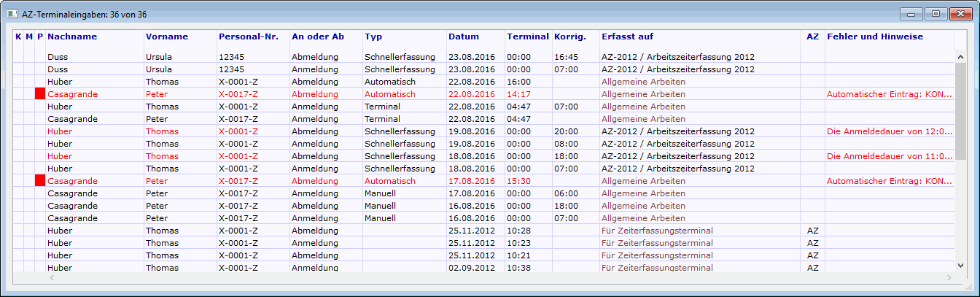Viewport: 980px width, 297px height.
Task: Click the 'Die Anmeldedauer von 12:0...' error message
Action: click(890, 131)
